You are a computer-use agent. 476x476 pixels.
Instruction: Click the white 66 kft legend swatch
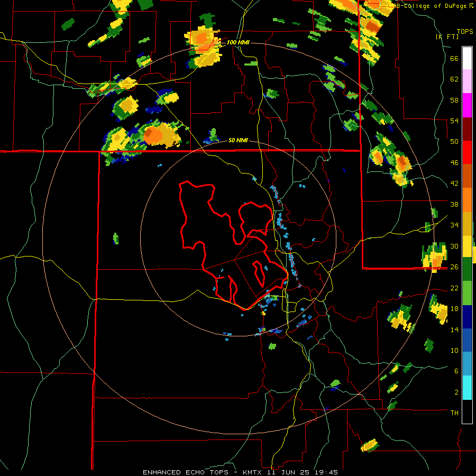pos(467,58)
